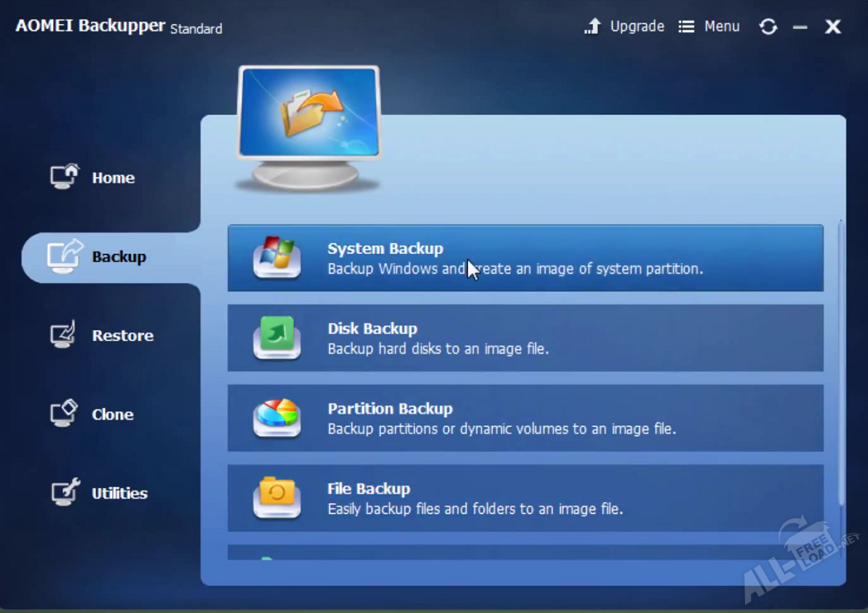Click the Upgrade arrow icon
This screenshot has height=613, width=868.
[x=593, y=27]
